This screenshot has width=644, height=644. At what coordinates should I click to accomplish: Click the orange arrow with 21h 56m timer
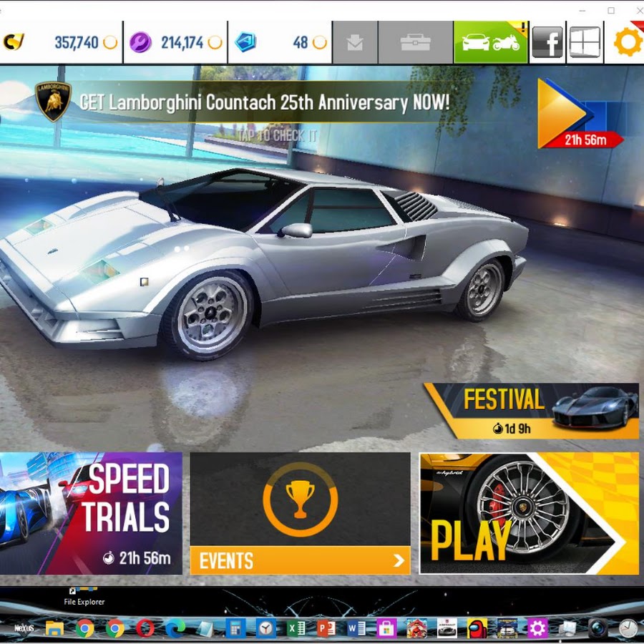(580, 114)
